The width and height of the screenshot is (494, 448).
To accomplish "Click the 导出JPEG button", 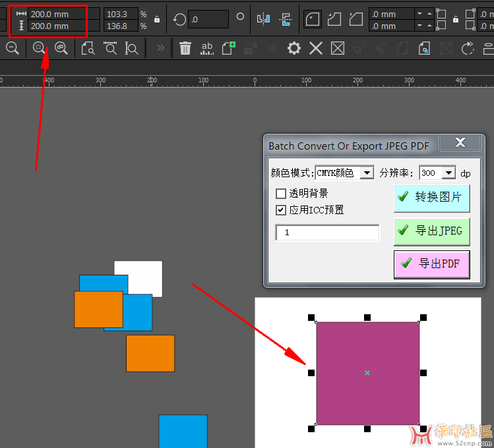I will [x=431, y=231].
